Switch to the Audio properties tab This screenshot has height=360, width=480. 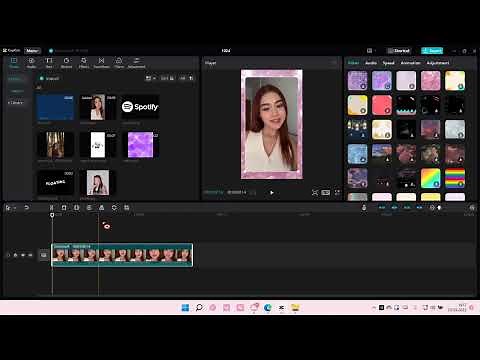371,63
